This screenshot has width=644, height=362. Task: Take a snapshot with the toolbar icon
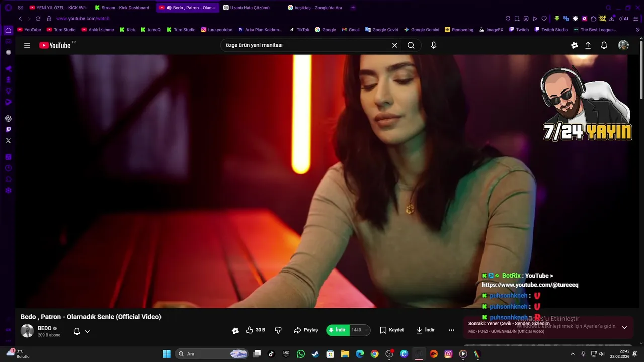[x=517, y=19]
